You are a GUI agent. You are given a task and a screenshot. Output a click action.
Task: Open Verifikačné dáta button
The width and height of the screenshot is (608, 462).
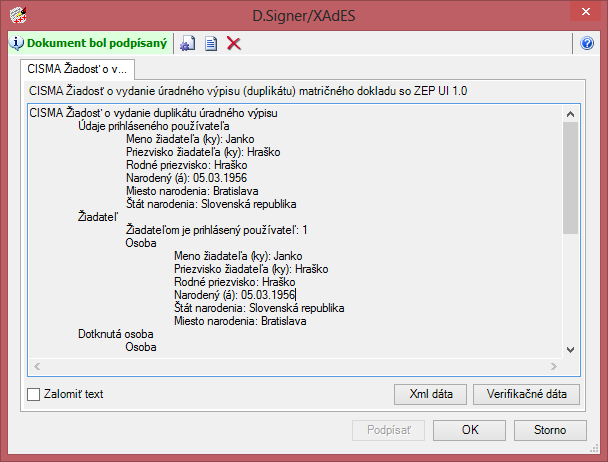527,395
